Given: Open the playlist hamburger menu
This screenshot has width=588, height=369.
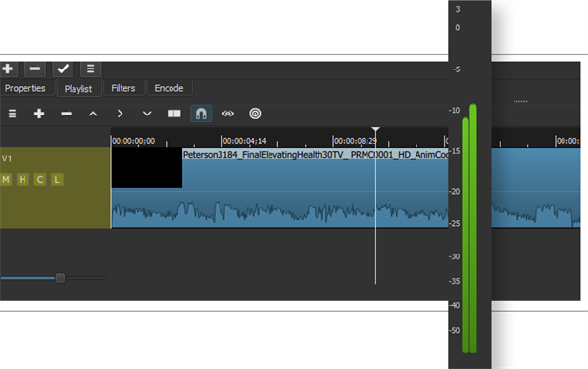Looking at the screenshot, I should click(x=90, y=69).
